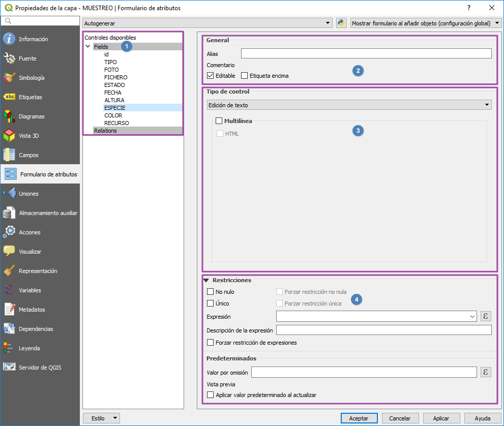This screenshot has width=504, height=426.
Task: Click the search magnifier icon
Action: [x=8, y=21]
